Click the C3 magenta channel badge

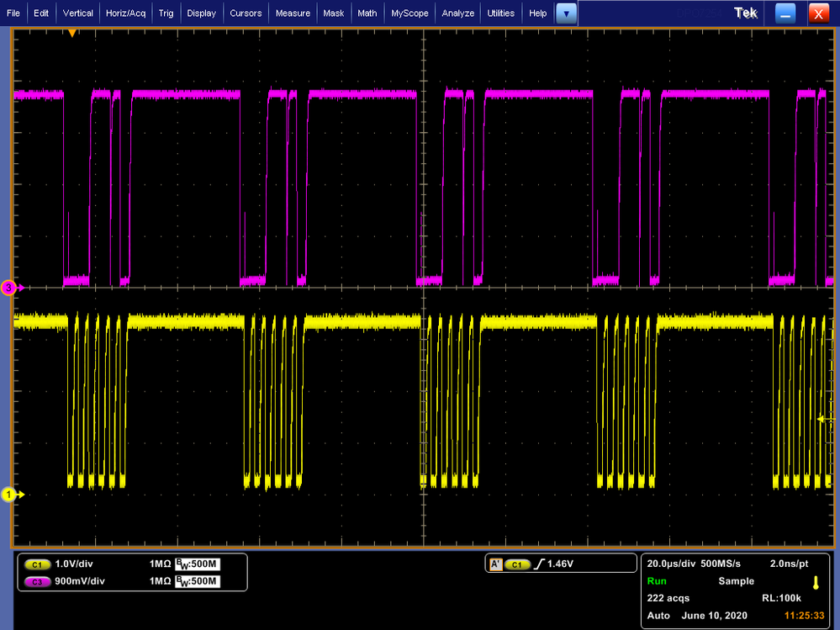coord(39,581)
